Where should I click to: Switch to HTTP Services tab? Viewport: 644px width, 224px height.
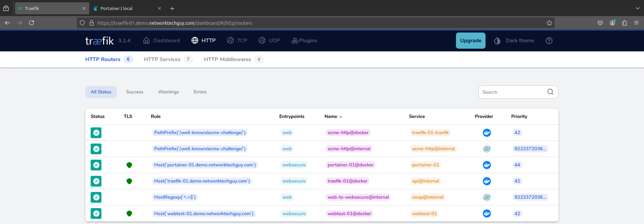point(168,59)
